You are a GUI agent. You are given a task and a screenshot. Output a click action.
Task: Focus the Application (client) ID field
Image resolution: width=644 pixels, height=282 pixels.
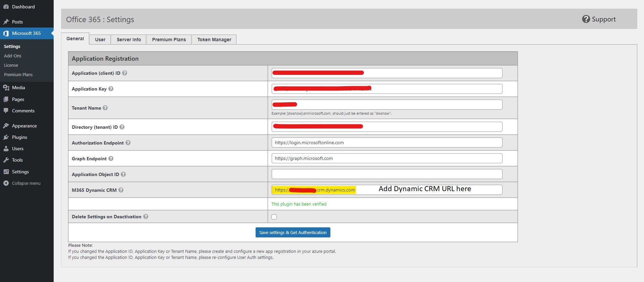387,73
